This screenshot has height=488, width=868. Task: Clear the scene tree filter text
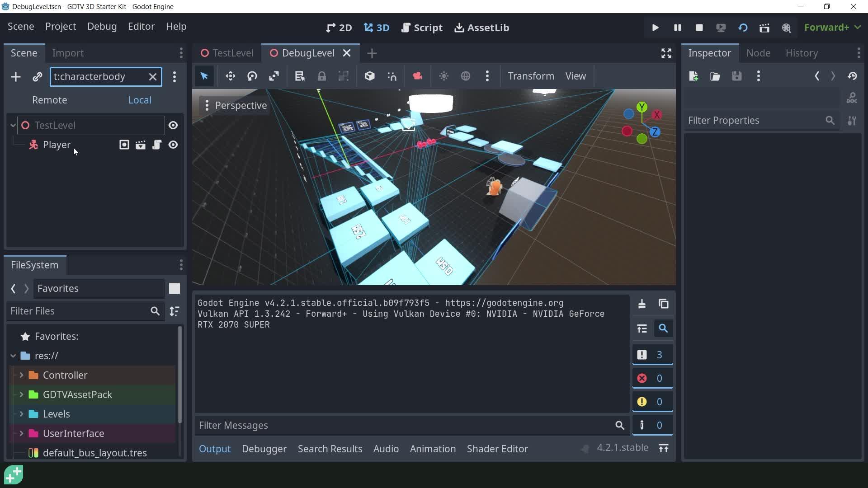pos(153,77)
